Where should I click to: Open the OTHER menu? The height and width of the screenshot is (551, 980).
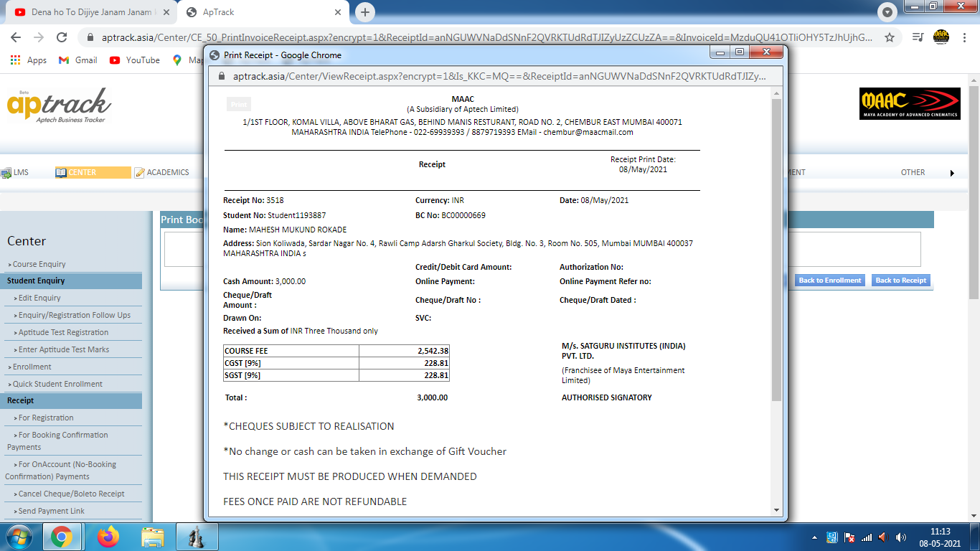(x=913, y=172)
